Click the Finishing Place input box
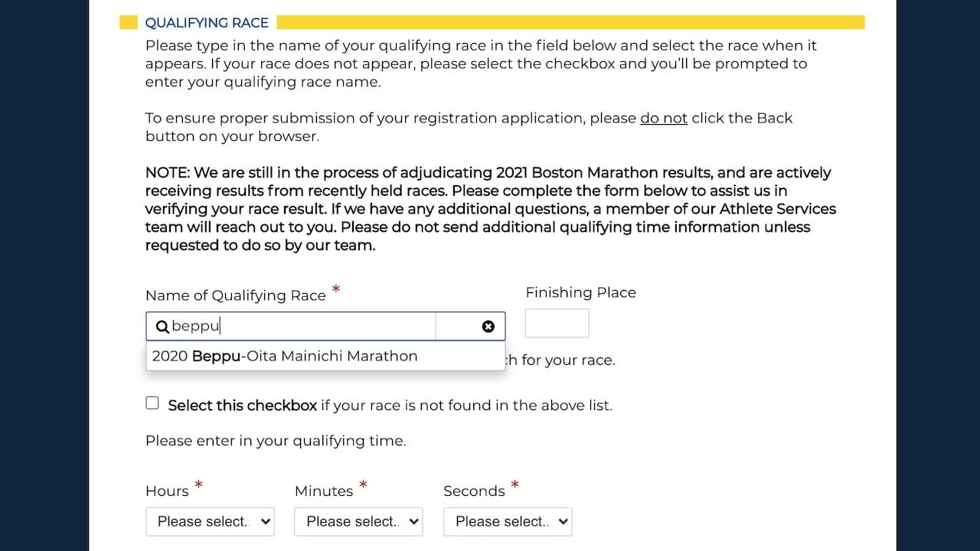 click(557, 323)
